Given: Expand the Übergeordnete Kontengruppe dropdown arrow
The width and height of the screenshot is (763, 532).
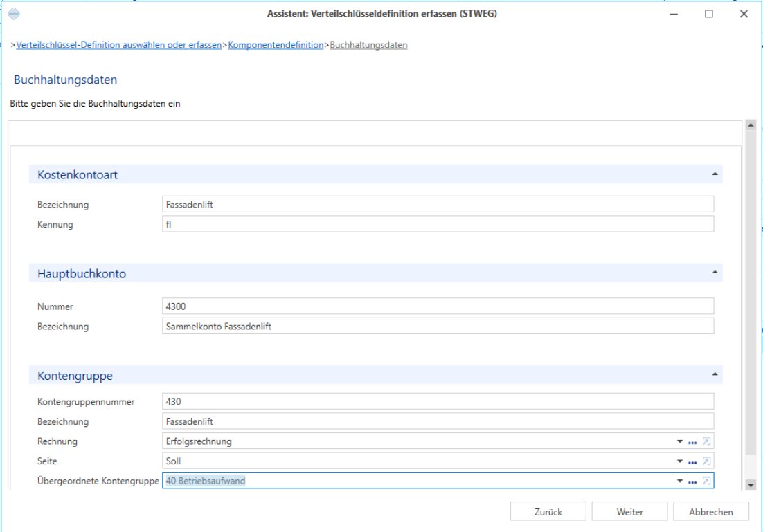Looking at the screenshot, I should pos(680,481).
